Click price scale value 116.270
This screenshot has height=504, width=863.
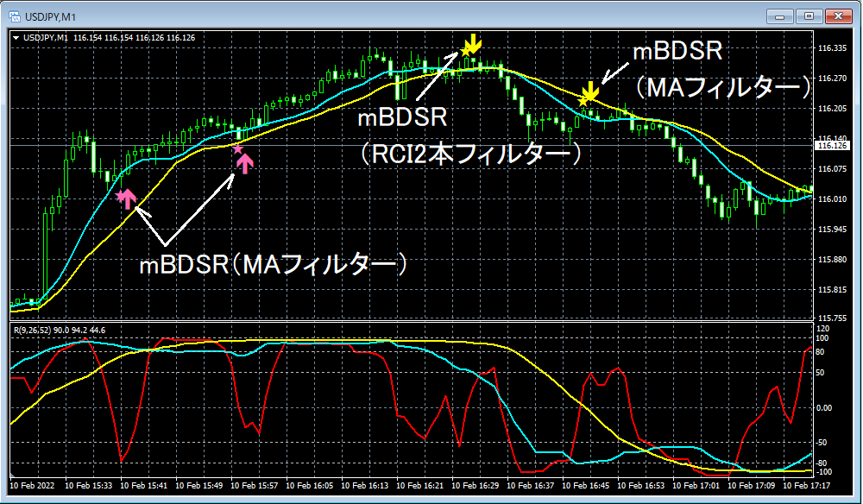832,79
